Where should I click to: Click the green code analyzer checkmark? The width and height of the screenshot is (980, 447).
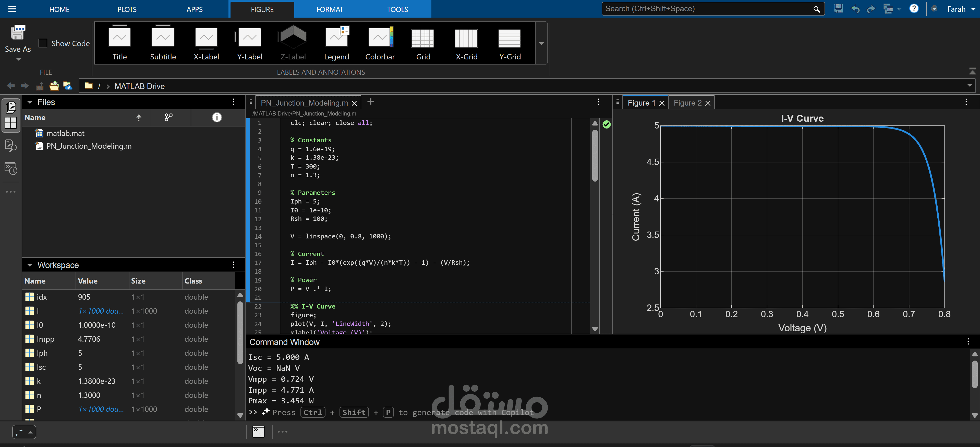pyautogui.click(x=607, y=124)
